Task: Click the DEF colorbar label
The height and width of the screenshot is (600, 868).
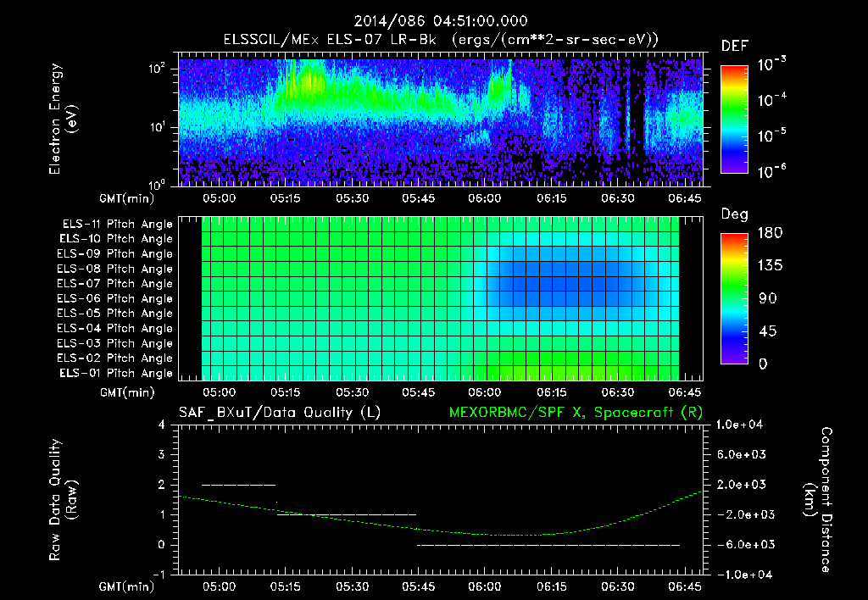Action: 734,47
